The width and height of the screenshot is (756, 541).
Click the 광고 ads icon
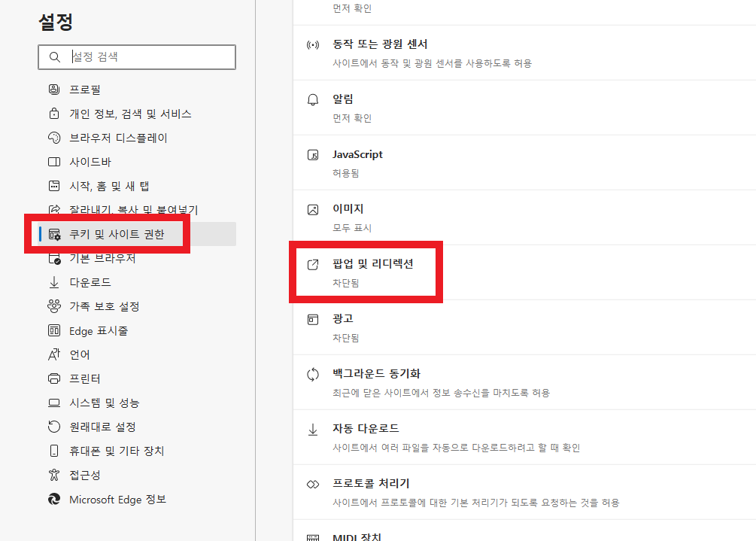pyautogui.click(x=312, y=318)
